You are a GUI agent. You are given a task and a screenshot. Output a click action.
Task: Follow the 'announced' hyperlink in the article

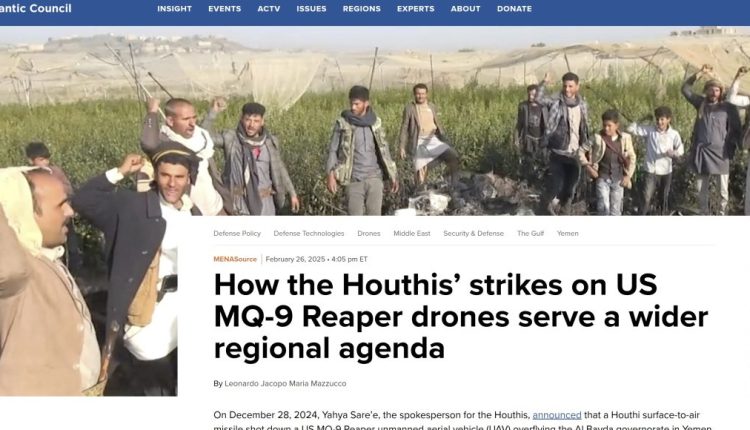click(557, 415)
